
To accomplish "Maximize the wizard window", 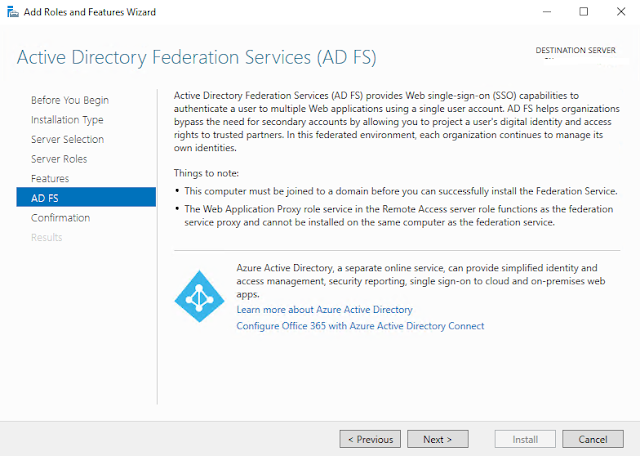I will tap(584, 11).
